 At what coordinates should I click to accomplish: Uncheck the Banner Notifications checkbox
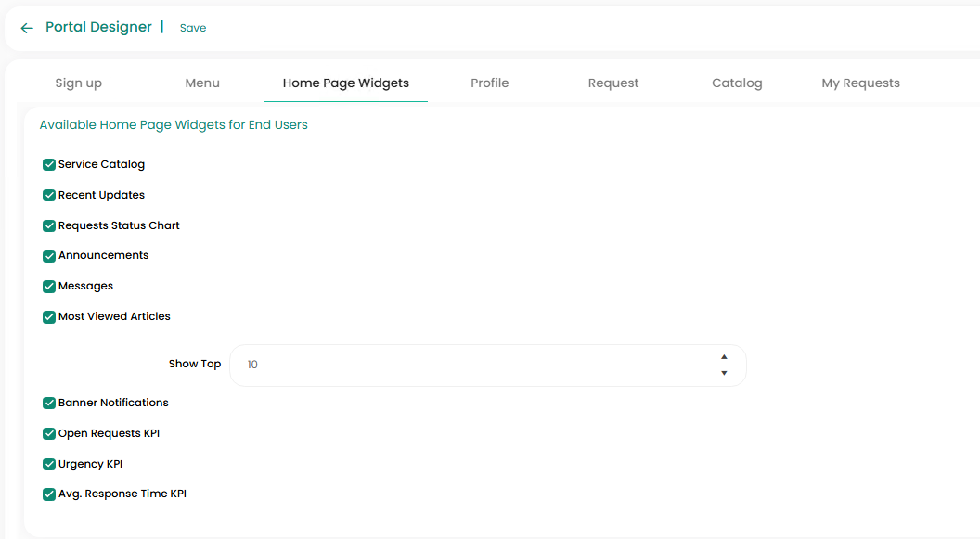[x=49, y=403]
